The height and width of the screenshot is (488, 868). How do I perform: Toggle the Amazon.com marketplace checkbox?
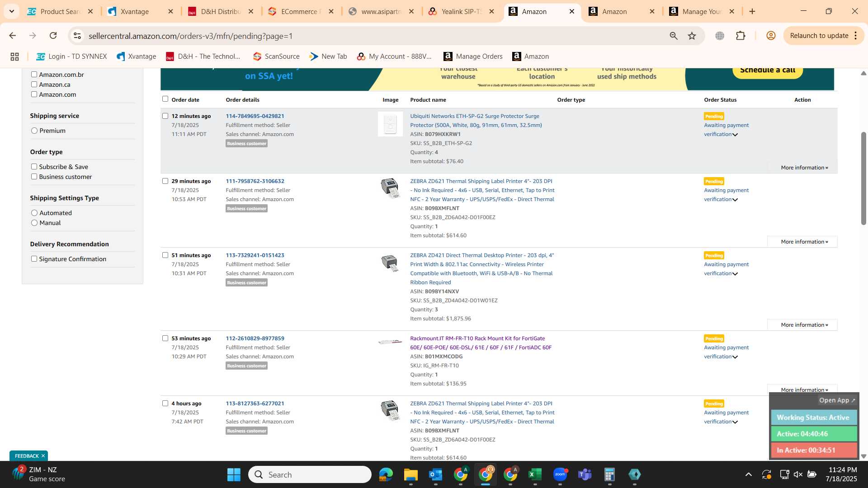point(34,94)
